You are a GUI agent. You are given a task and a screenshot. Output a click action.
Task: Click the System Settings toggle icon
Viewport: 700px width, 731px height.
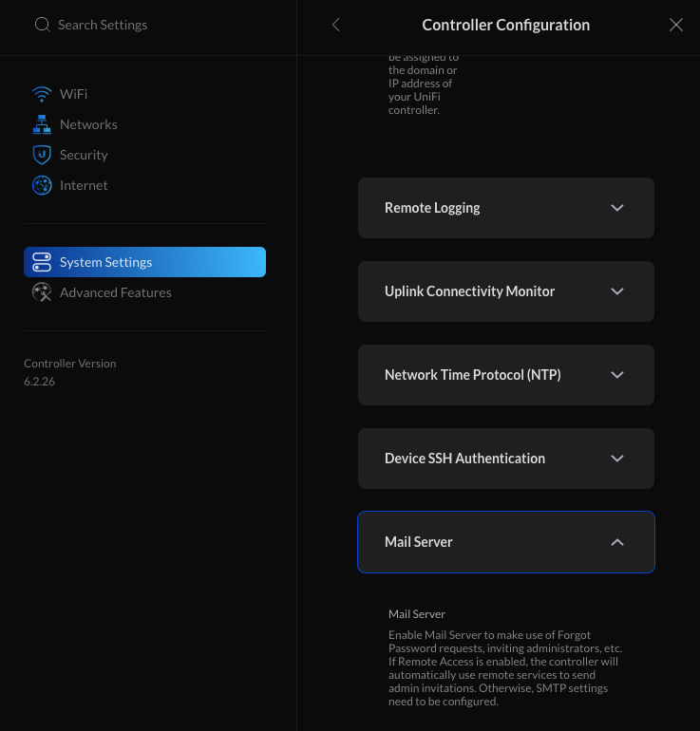click(x=42, y=262)
